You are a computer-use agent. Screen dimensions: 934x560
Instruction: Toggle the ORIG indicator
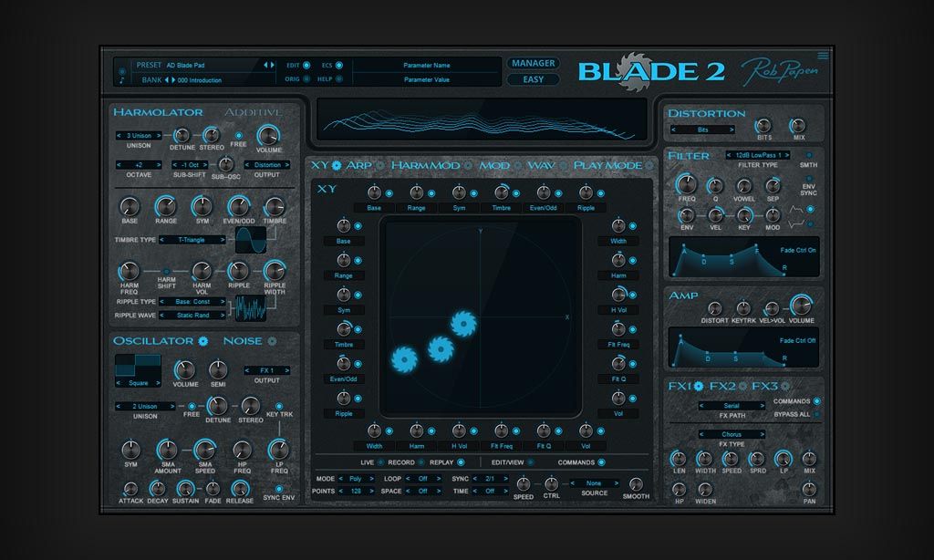[x=306, y=78]
